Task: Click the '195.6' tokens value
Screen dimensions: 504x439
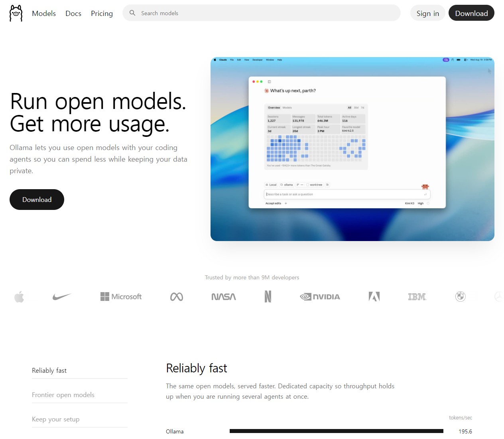Action: (x=465, y=431)
